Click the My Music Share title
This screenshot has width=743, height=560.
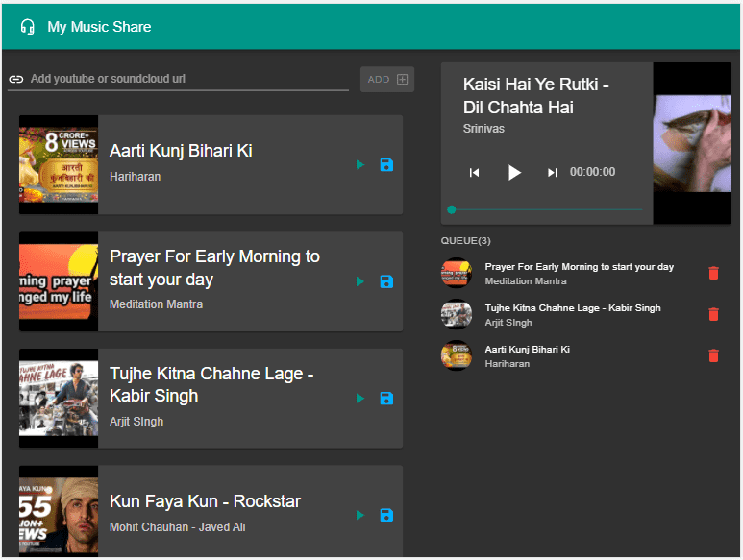click(100, 27)
